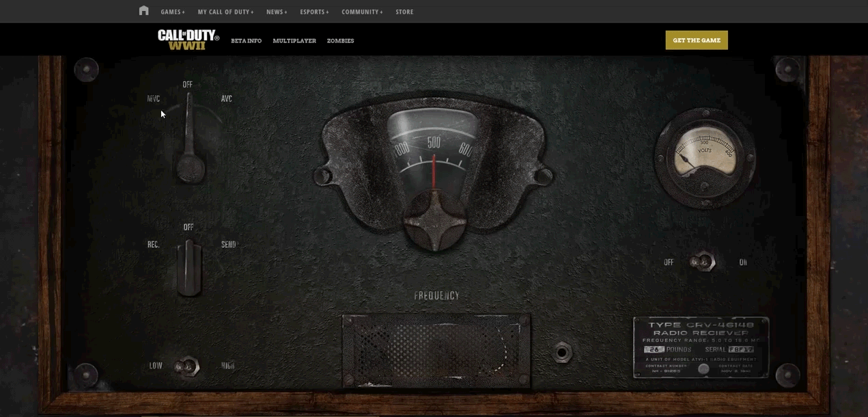
Task: Click the REC. label
Action: pos(154,245)
